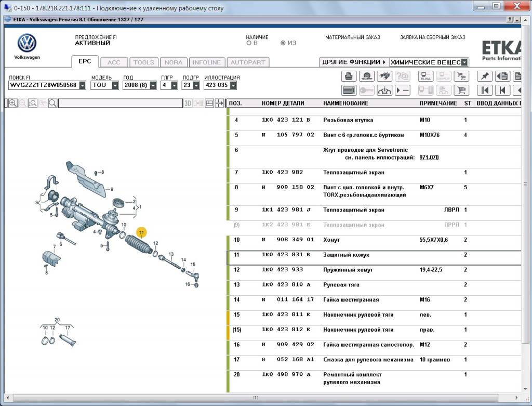Select the 'В' availability radio button
Image resolution: width=532 pixels, height=406 pixels.
(x=249, y=43)
